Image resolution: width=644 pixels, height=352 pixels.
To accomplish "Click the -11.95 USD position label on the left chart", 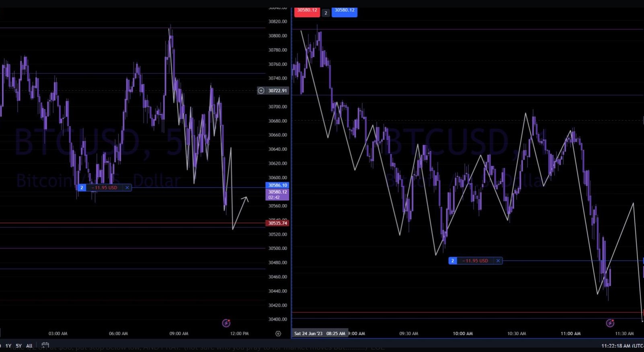I will tap(105, 188).
